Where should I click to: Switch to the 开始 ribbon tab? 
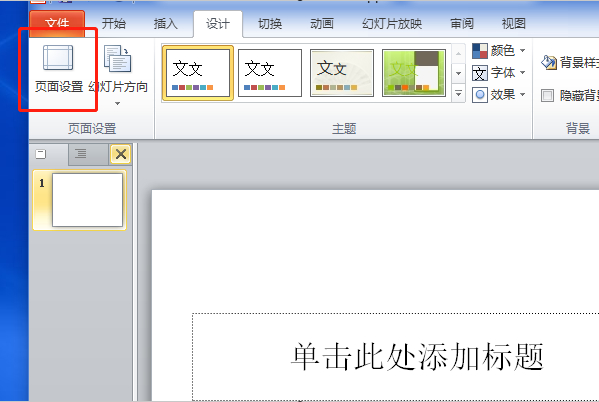(113, 24)
